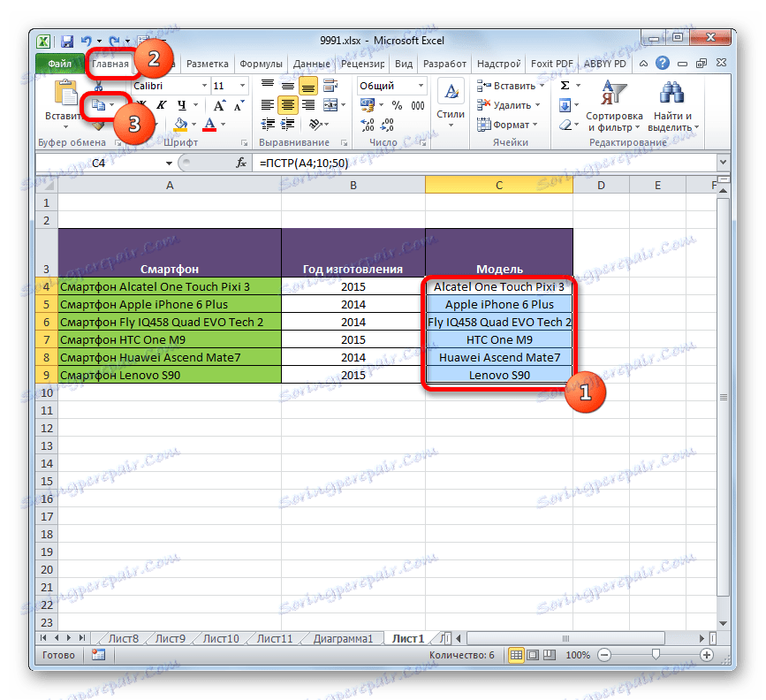The height and width of the screenshot is (700, 766).
Task: Toggle italic formatting
Action: (160, 106)
